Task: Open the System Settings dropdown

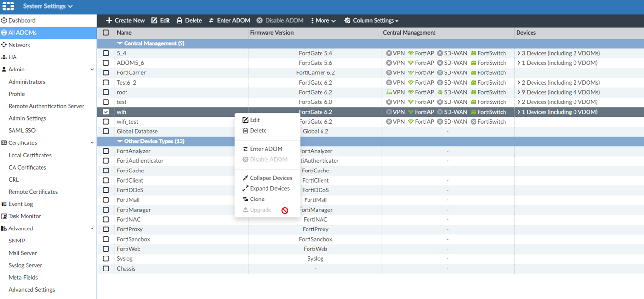Action: coord(48,6)
